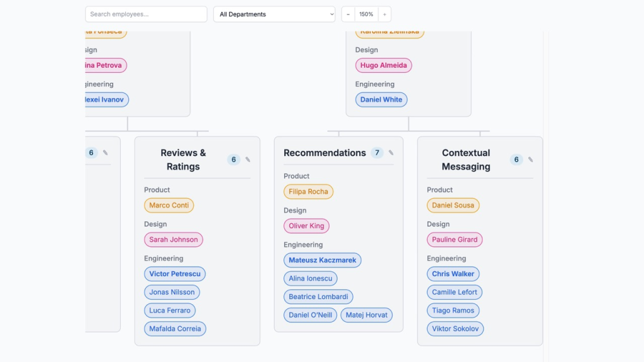Select Mateusz Kaczmarek chip
This screenshot has height=362, width=644.
coord(322,260)
